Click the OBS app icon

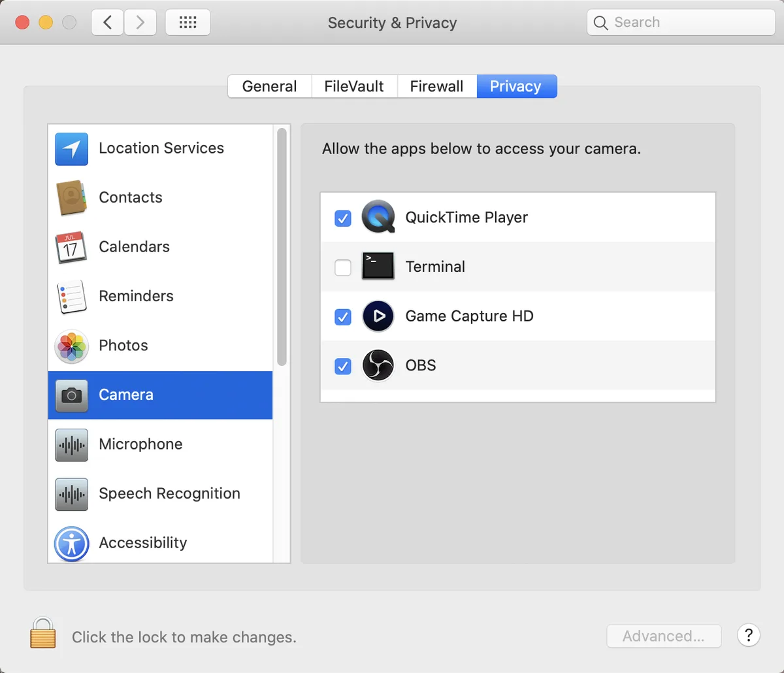point(378,365)
